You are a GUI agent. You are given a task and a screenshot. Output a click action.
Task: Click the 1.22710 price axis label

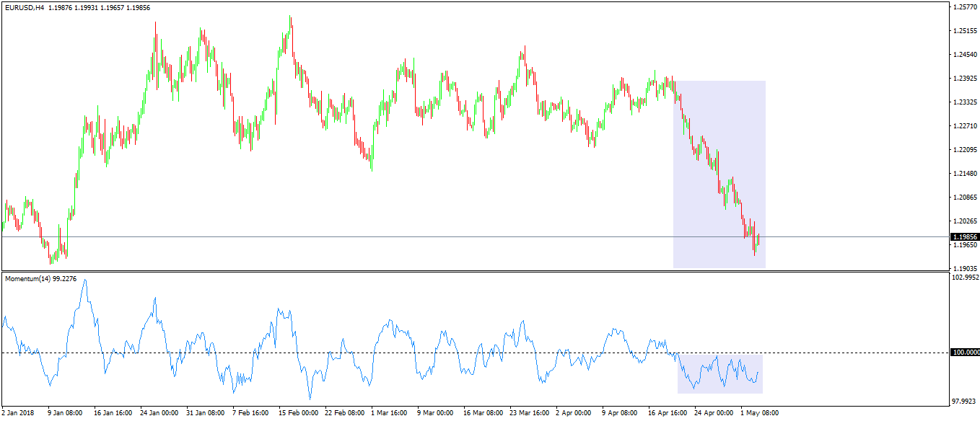pyautogui.click(x=965, y=126)
